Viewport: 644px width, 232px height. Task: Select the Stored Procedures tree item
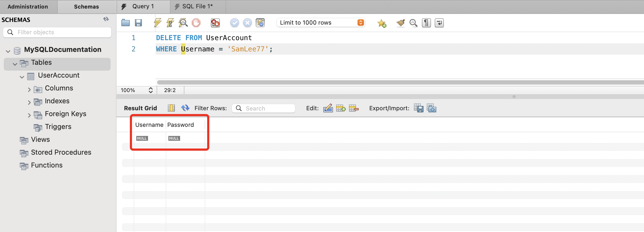pos(61,152)
